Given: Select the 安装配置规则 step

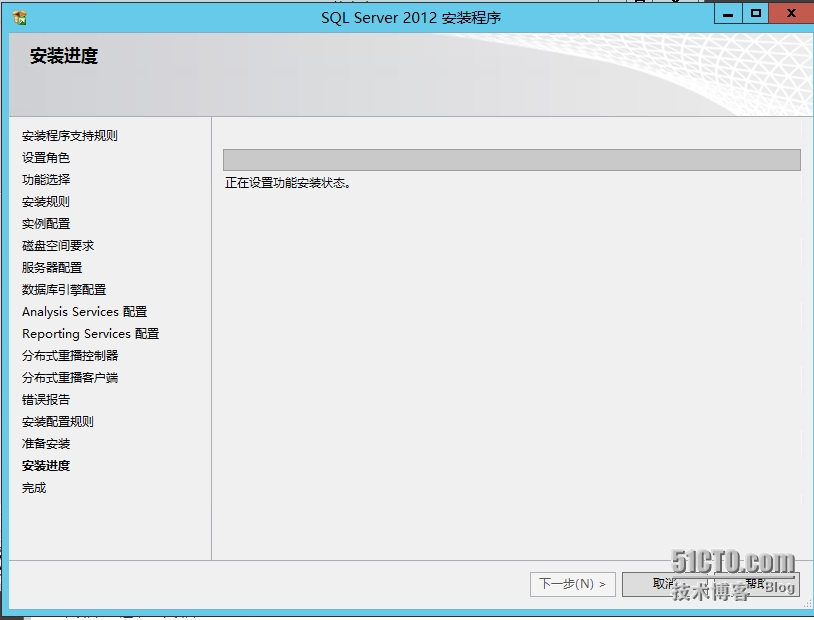Looking at the screenshot, I should (58, 421).
